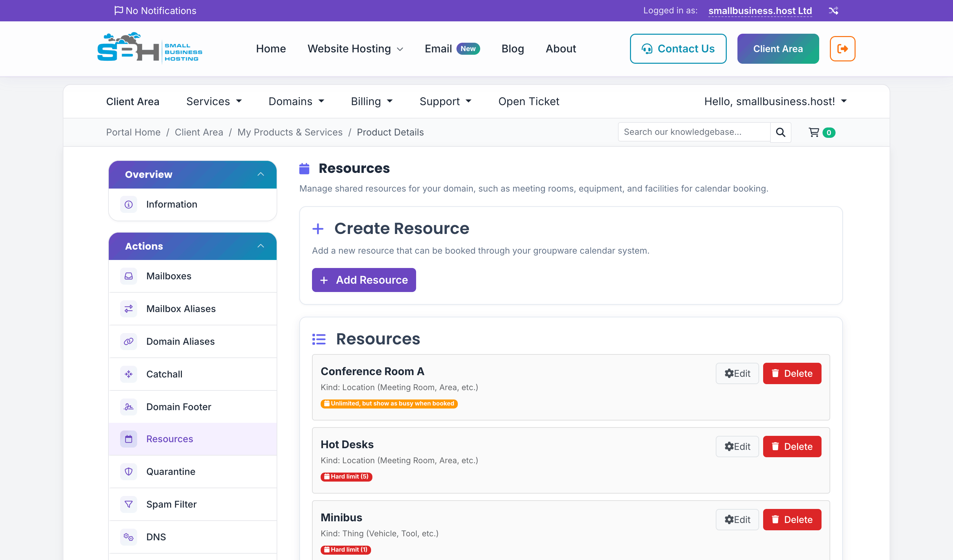953x560 pixels.
Task: Click the Mailboxes inbox icon
Action: (x=128, y=276)
